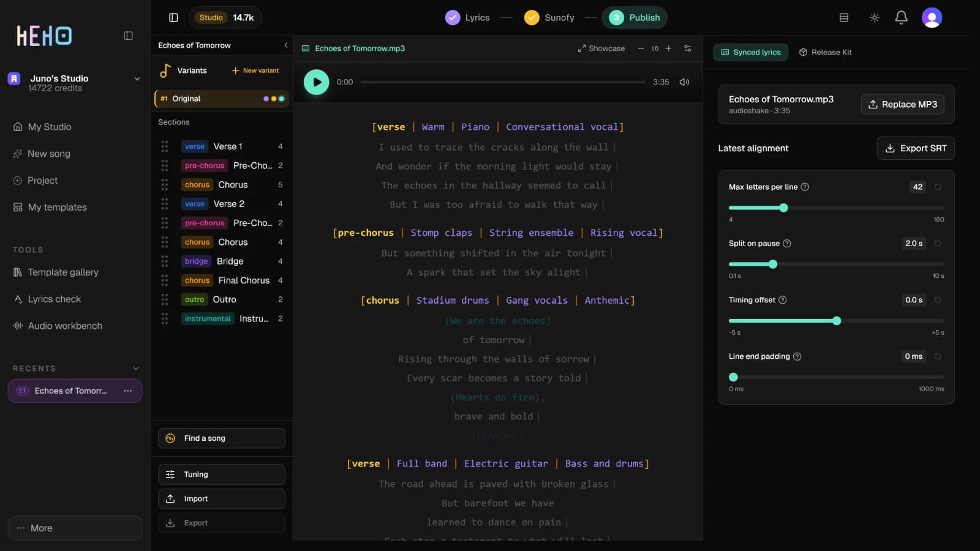Open editor display settings icon

coord(687,48)
